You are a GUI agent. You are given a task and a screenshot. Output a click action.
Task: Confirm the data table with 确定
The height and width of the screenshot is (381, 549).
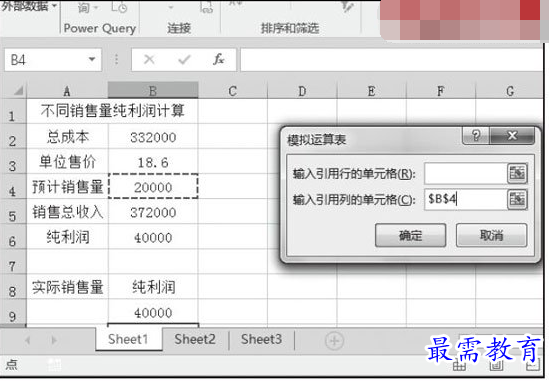[410, 235]
